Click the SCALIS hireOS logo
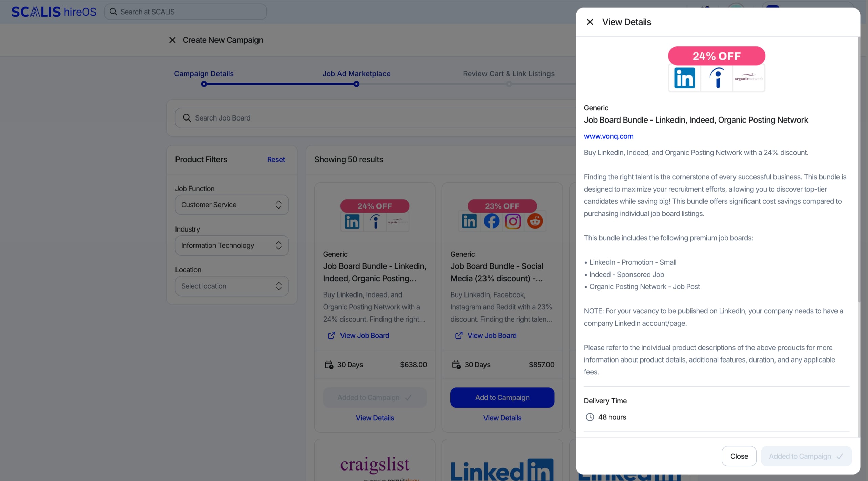This screenshot has width=868, height=481. [x=54, y=12]
